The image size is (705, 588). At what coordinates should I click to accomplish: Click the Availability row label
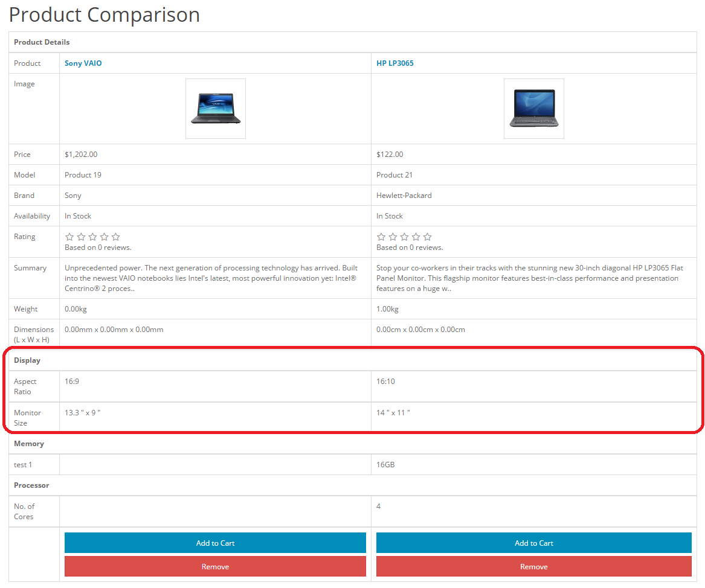pos(32,216)
